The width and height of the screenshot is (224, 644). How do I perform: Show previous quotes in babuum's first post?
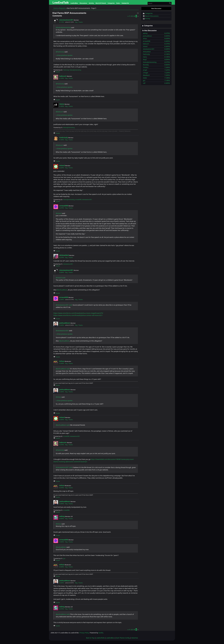(x=64, y=87)
